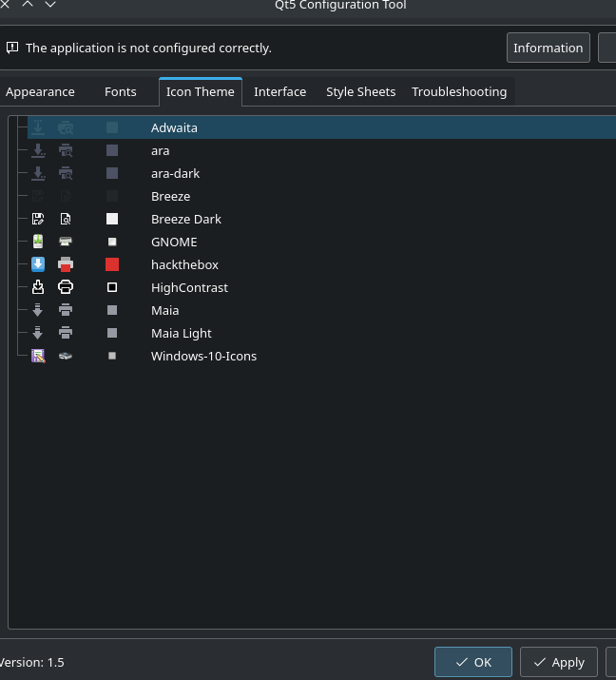The width and height of the screenshot is (616, 680).
Task: Choose the Breeze Dark theme name
Action: point(186,219)
